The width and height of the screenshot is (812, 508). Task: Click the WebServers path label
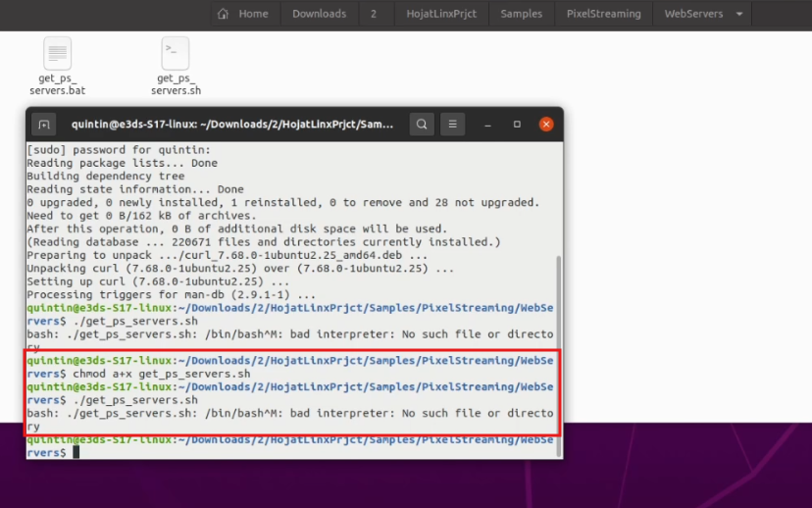point(693,14)
